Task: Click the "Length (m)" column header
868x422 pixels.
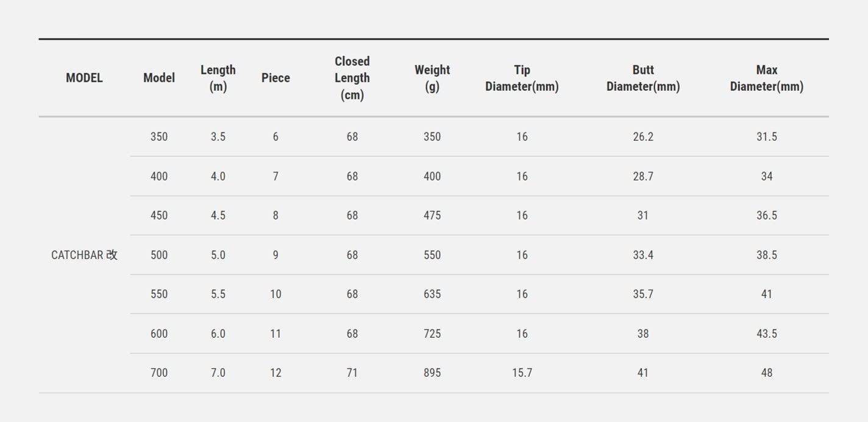Action: (218, 78)
